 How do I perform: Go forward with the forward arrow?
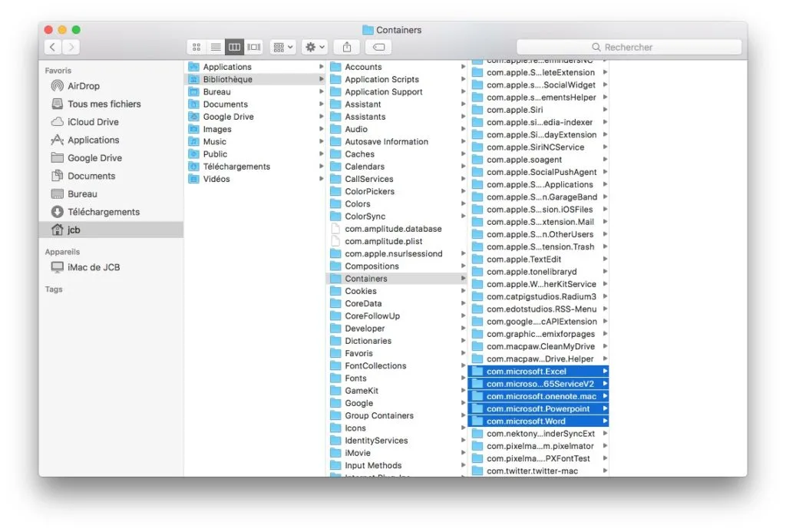(x=71, y=47)
